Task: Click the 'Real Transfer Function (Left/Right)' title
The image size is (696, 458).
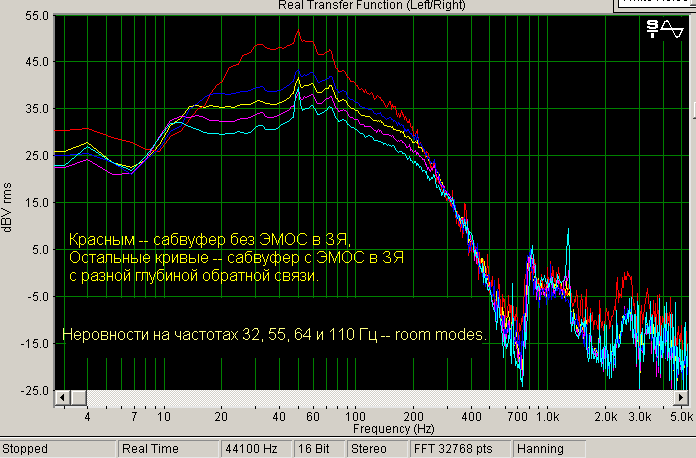Action: pos(372,5)
